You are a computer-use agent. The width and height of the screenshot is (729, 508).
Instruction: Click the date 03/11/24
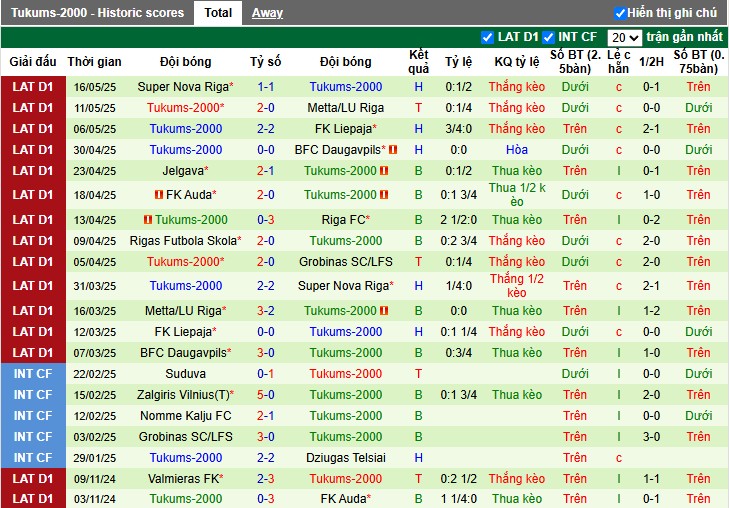(x=94, y=499)
